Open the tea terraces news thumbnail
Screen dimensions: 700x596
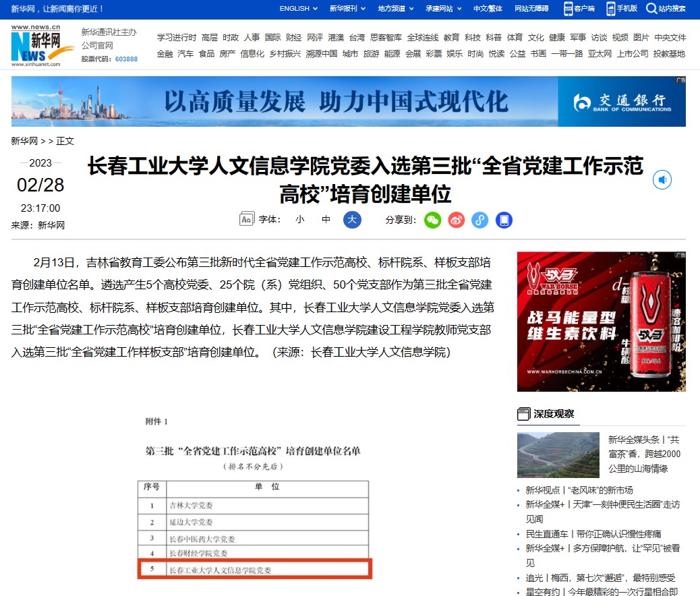558,455
